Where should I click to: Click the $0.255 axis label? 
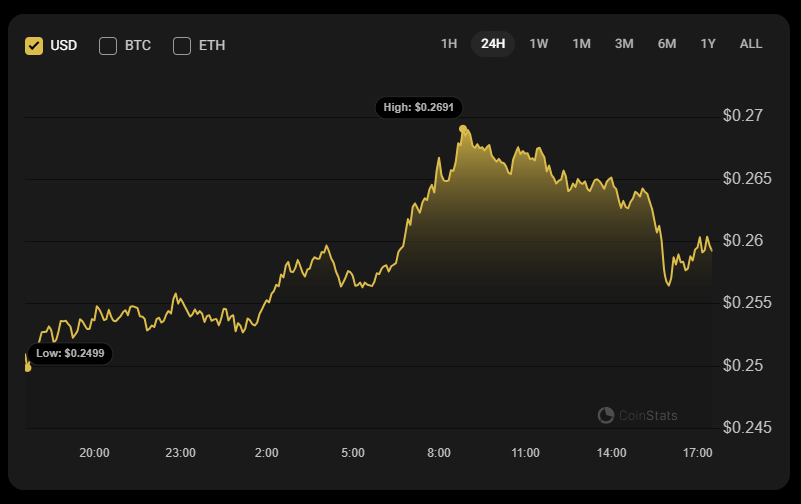tap(747, 303)
